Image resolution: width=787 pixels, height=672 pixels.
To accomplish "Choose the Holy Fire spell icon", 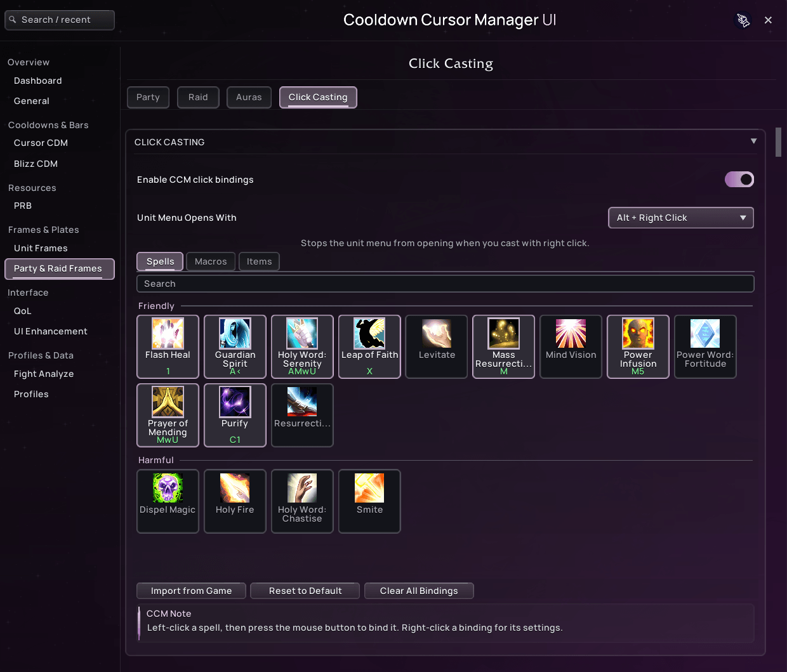I will pyautogui.click(x=235, y=488).
